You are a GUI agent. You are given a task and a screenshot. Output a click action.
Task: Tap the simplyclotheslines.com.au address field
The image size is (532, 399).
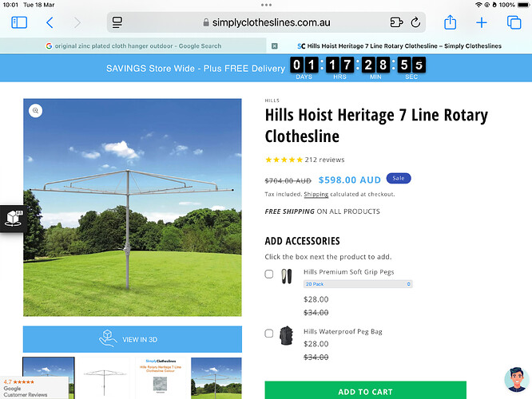pos(266,22)
